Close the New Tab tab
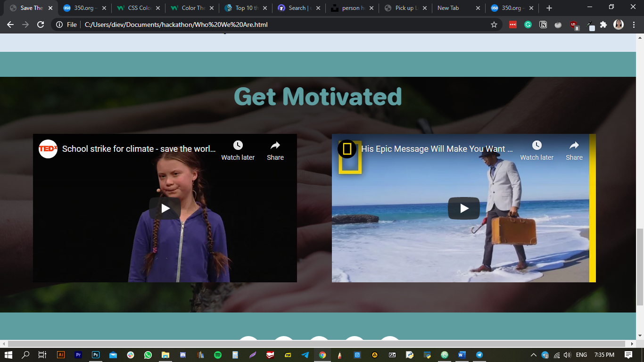644x362 pixels. pos(479,8)
